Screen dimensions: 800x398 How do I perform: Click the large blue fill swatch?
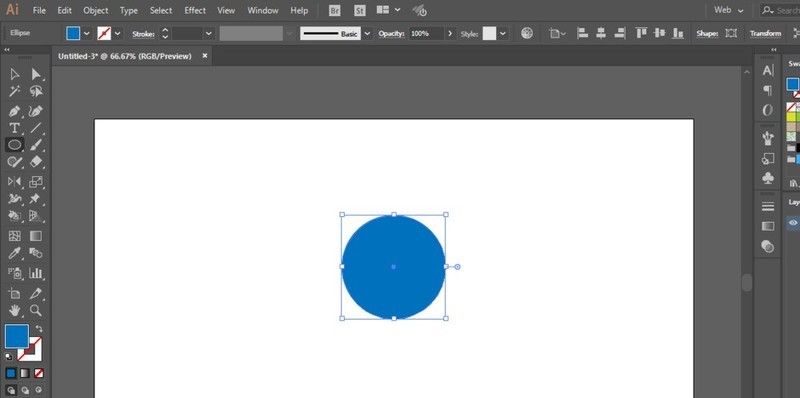(x=17, y=336)
